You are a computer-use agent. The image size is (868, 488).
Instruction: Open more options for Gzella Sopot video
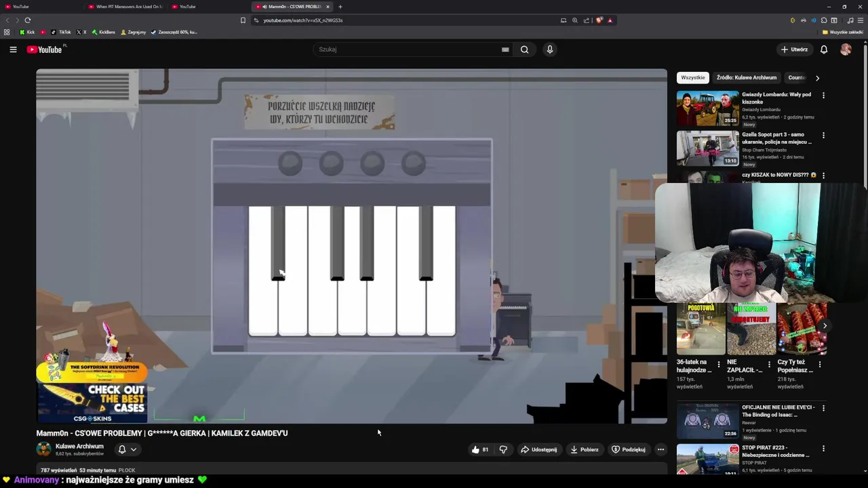tap(823, 136)
